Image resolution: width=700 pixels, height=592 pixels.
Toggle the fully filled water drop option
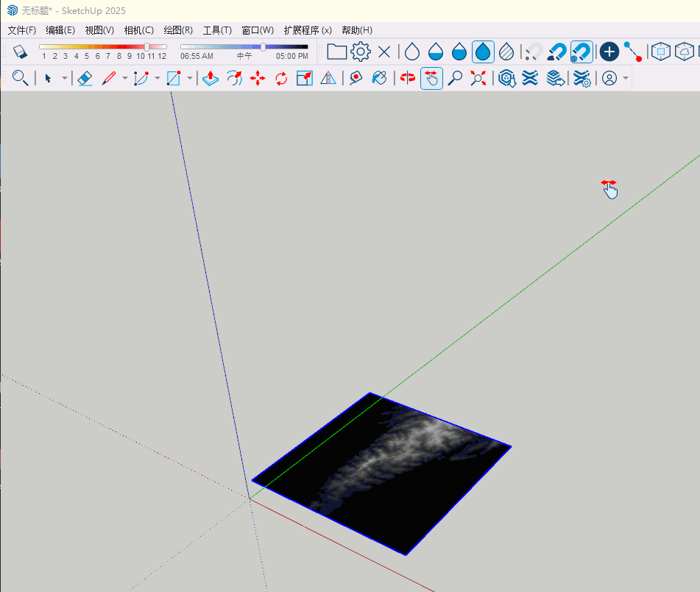point(483,52)
